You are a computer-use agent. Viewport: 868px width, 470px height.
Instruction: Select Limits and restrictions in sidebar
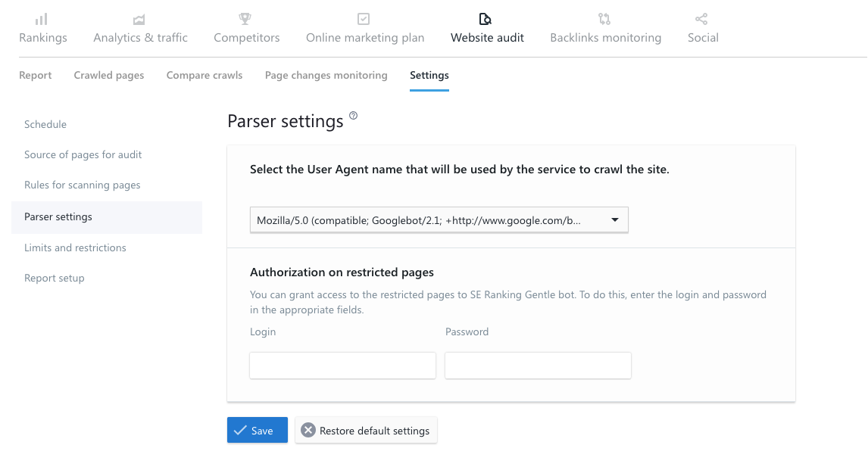[75, 247]
